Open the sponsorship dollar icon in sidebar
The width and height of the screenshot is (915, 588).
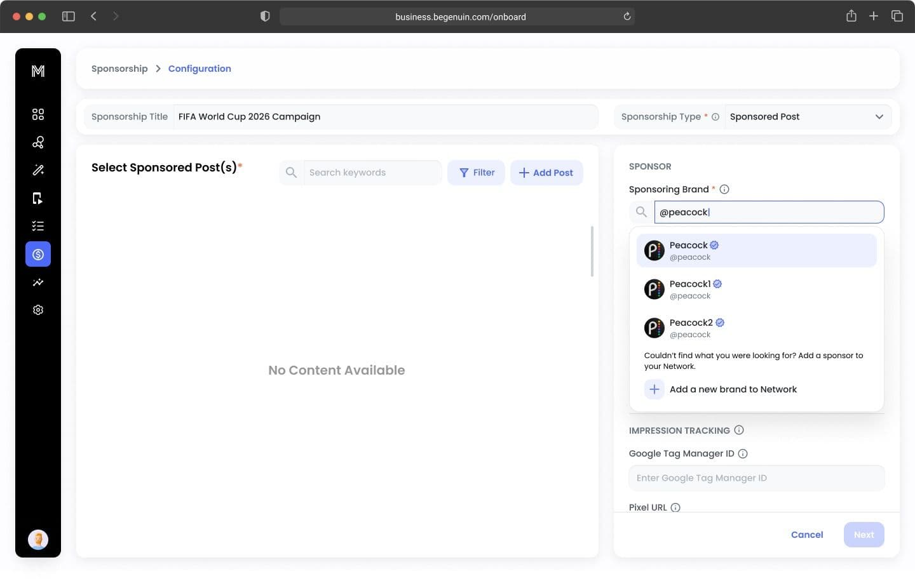pos(38,254)
